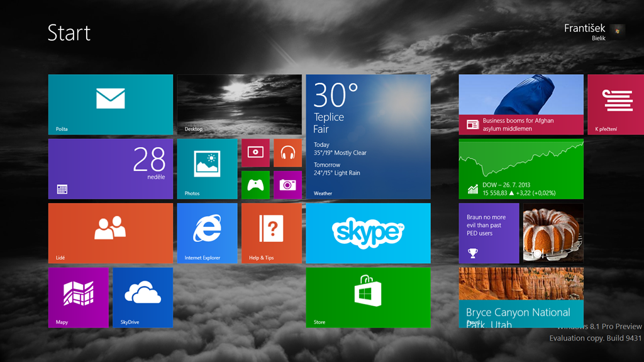Open the Mapy maps tile
644x362 pixels.
(78, 297)
